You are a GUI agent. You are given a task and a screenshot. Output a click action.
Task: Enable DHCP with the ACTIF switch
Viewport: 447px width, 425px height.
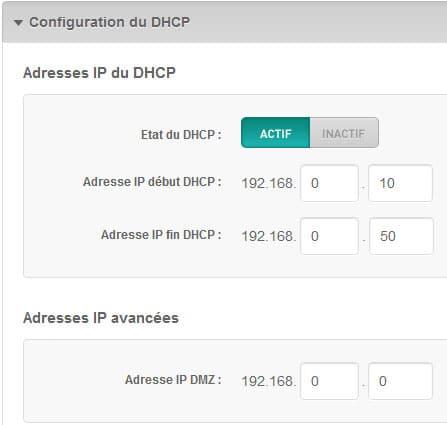pos(275,133)
